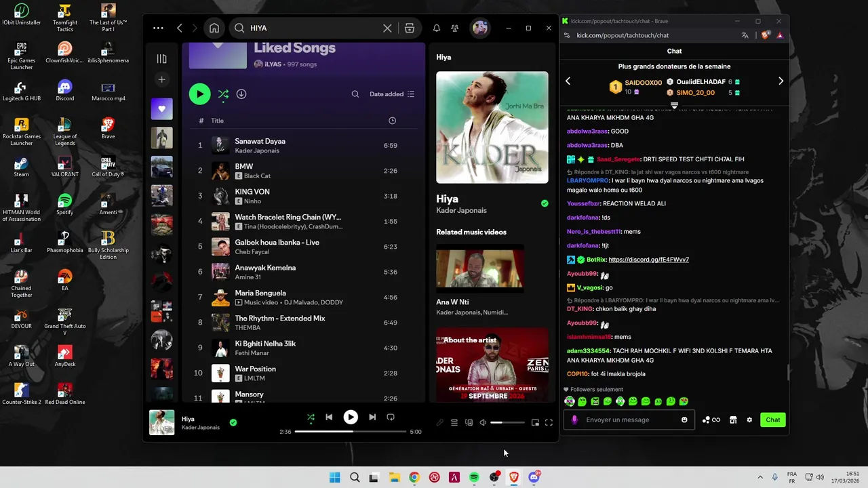Download the Liked Songs playlist
Viewport: 868px width, 488px height.
click(241, 94)
